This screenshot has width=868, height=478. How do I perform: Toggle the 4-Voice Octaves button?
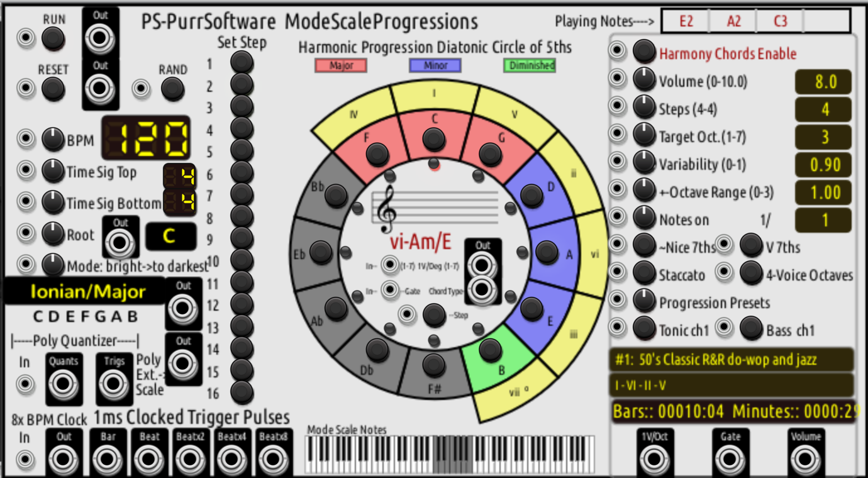tap(751, 272)
